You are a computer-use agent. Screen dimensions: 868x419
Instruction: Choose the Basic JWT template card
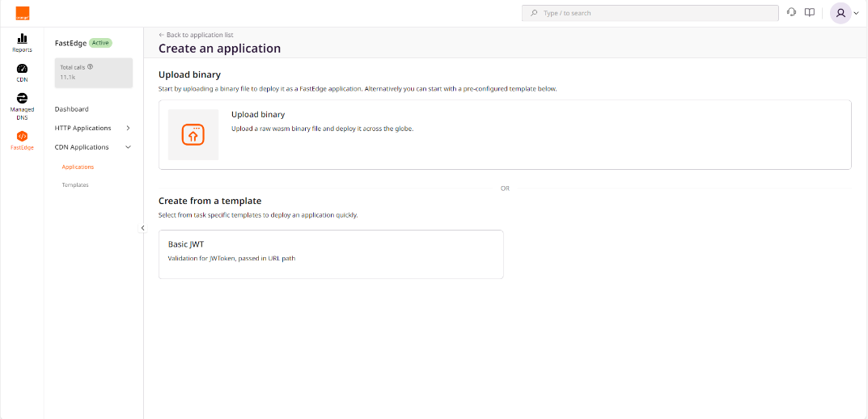point(331,254)
